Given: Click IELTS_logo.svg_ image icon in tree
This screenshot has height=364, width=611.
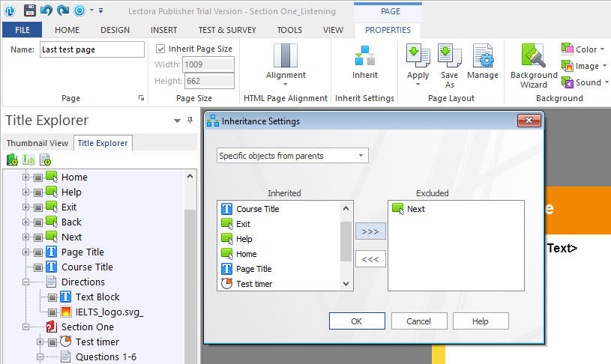Looking at the screenshot, I should (x=66, y=312).
